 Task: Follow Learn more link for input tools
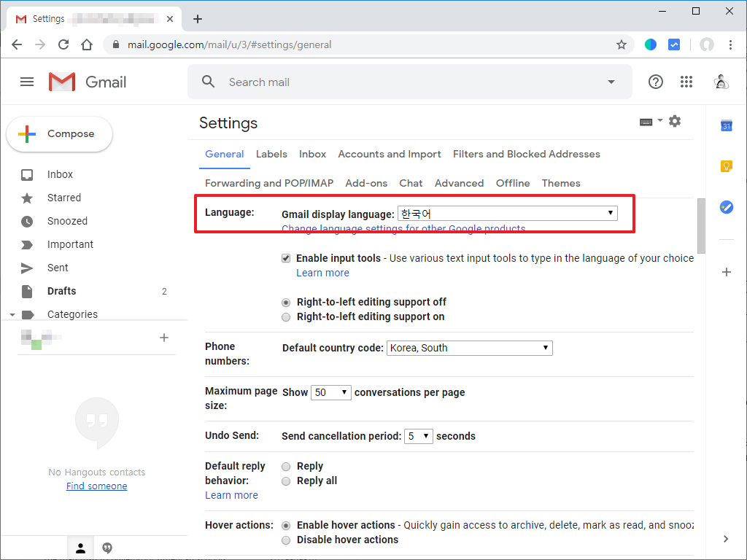pos(322,273)
